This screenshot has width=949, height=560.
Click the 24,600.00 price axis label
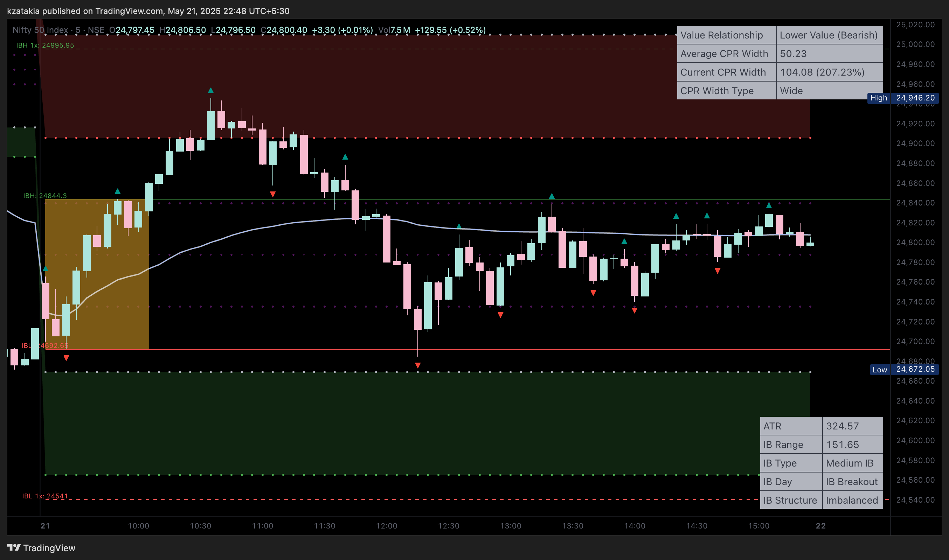click(915, 440)
